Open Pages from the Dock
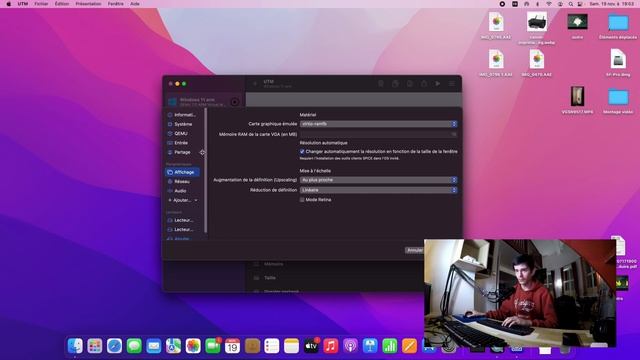The width and height of the screenshot is (640, 360). [409, 346]
